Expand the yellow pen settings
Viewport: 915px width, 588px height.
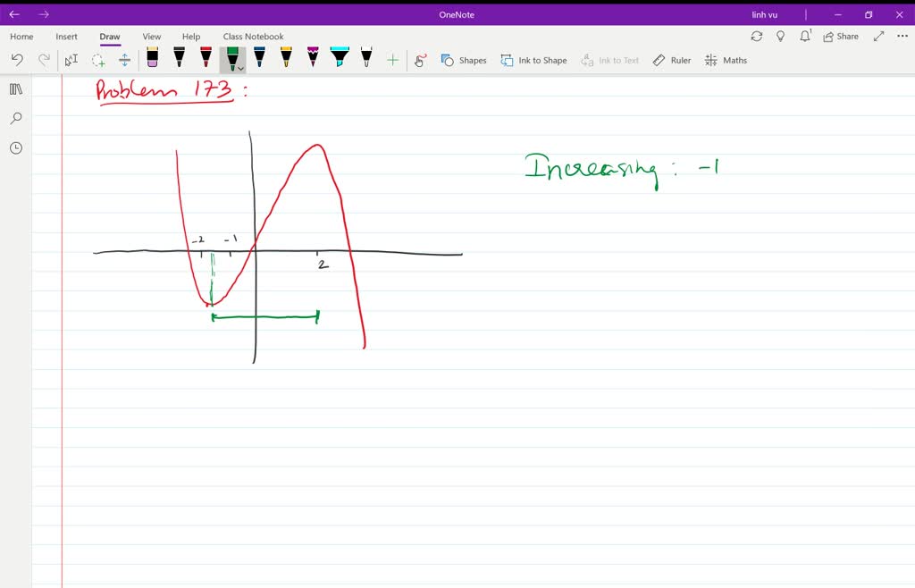click(286, 59)
